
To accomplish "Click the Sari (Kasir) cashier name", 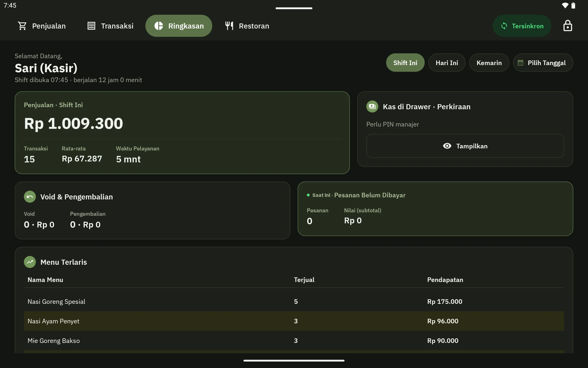I will [46, 68].
